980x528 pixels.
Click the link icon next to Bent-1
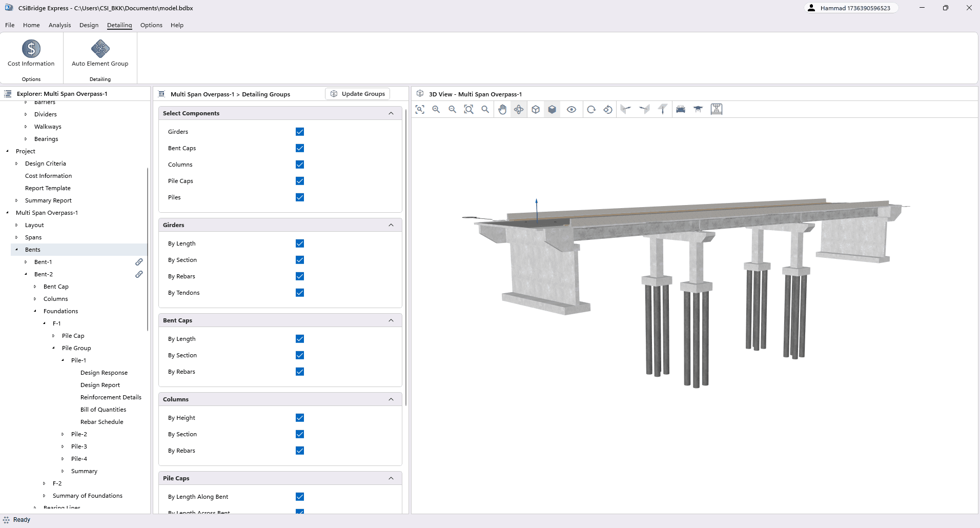(139, 262)
